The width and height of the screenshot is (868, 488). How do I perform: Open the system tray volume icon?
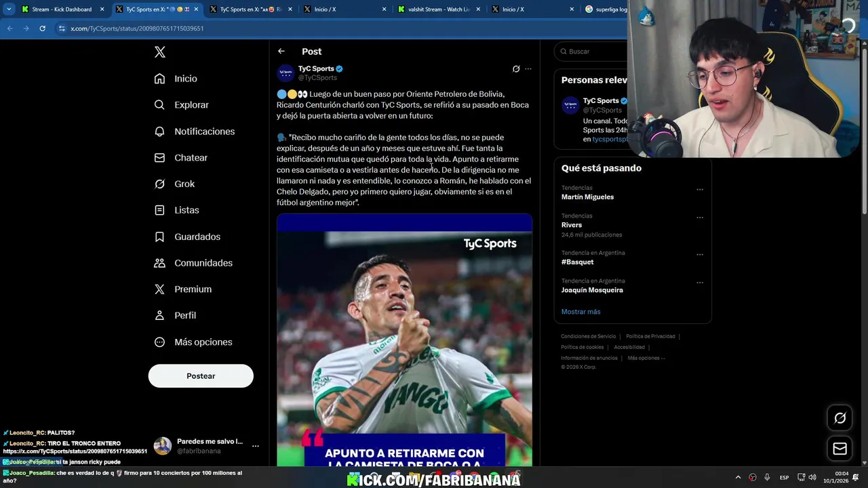pos(812,477)
